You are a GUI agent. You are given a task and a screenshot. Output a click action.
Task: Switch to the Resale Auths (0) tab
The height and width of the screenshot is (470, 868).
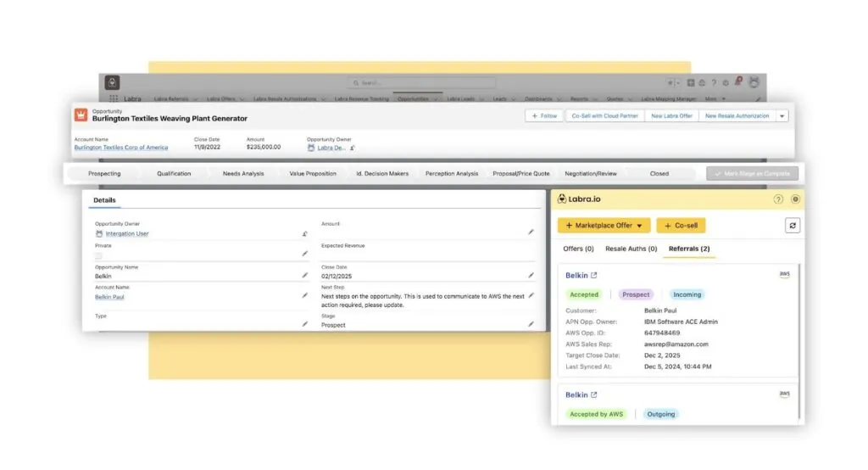[631, 249]
